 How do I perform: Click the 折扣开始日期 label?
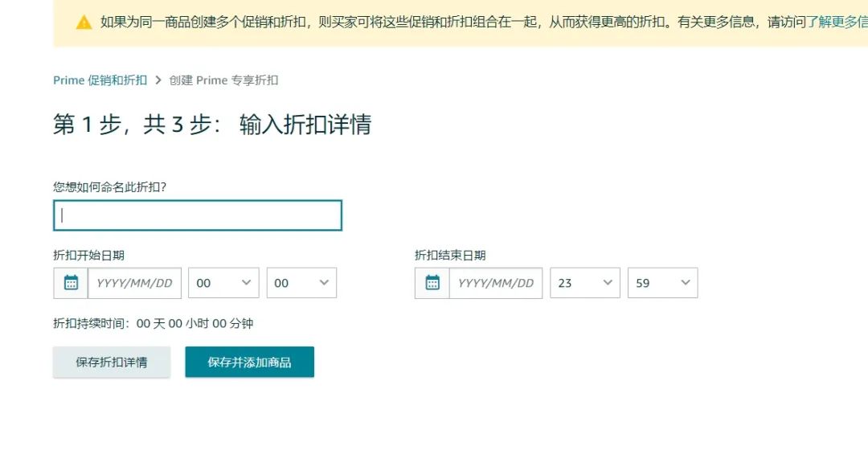[88, 256]
